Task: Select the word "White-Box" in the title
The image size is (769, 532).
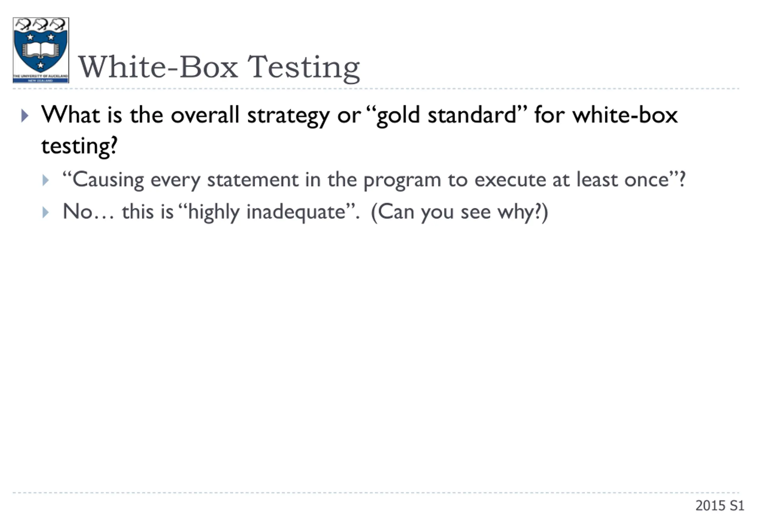Action: (x=158, y=67)
